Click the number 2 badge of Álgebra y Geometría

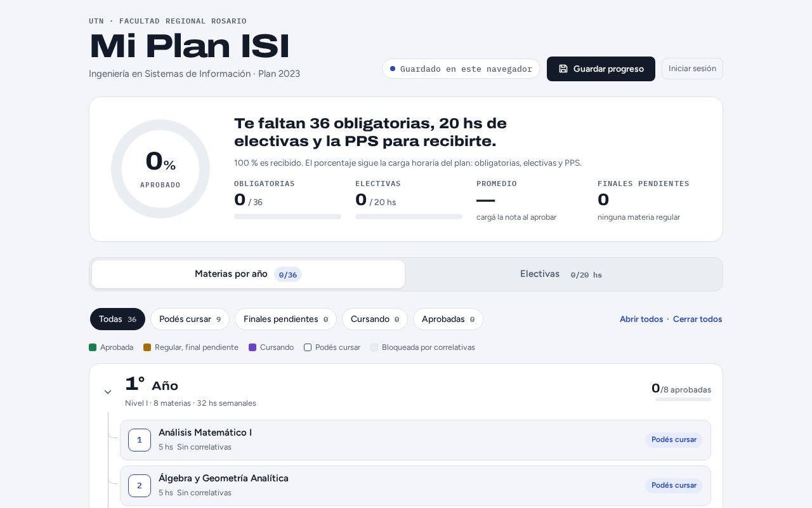(140, 486)
